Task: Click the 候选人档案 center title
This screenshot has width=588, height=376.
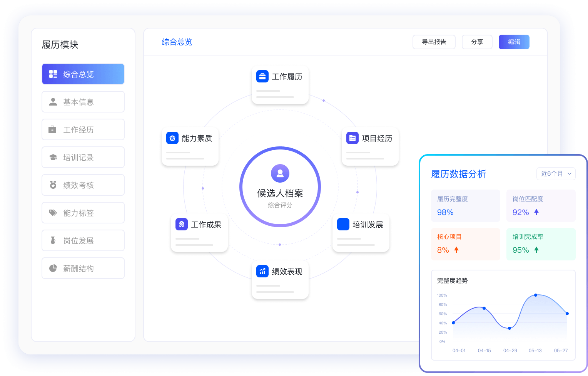Action: (x=280, y=193)
